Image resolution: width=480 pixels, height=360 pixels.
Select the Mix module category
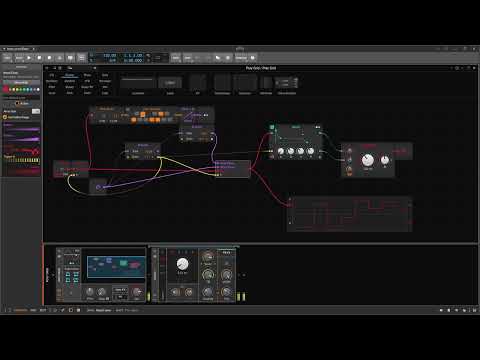pos(105,87)
